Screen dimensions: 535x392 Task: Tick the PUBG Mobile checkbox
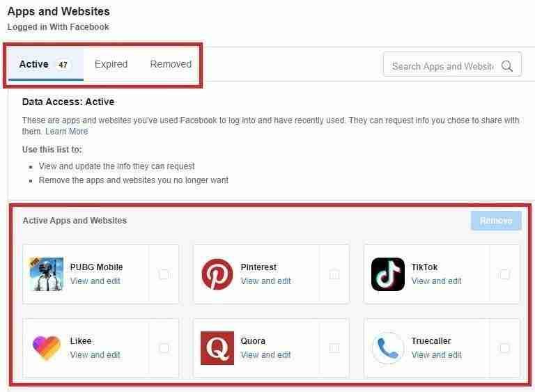pos(164,274)
